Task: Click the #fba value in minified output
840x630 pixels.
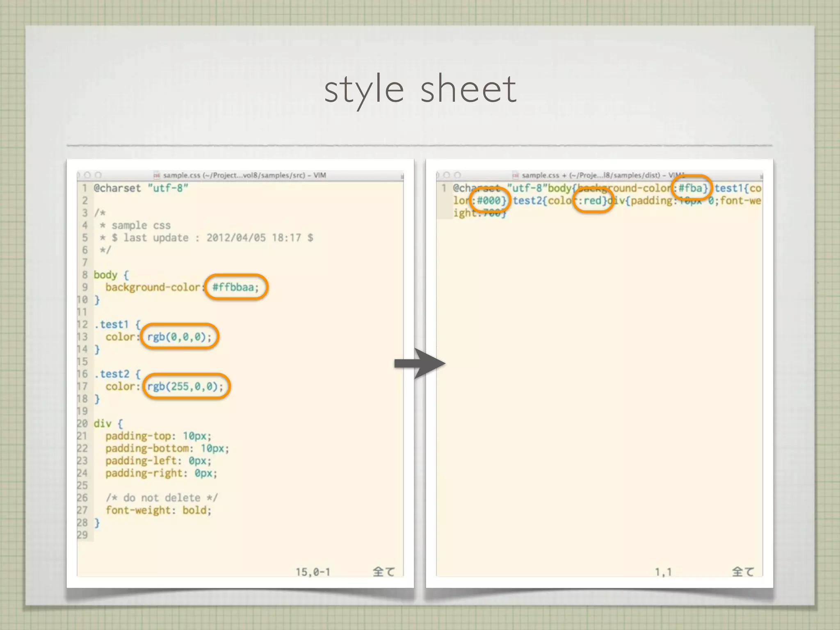Action: (x=690, y=188)
